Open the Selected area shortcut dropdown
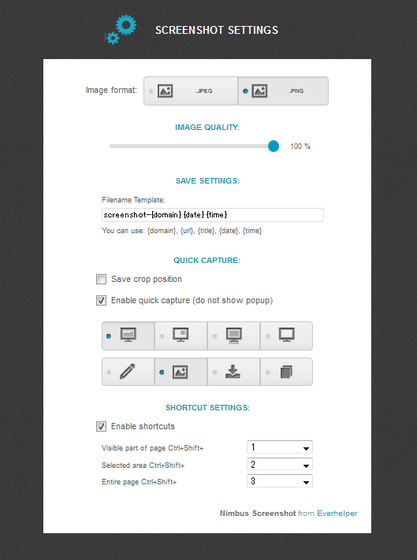 pos(280,464)
